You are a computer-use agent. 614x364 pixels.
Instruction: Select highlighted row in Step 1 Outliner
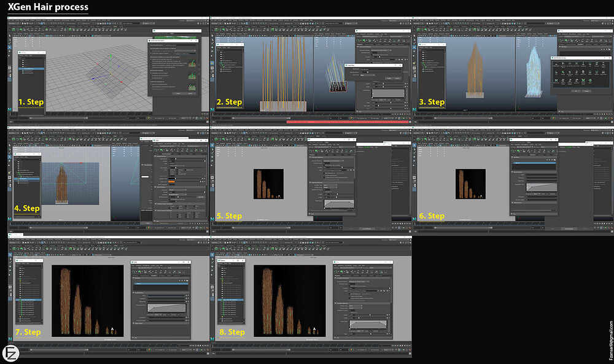[32, 69]
